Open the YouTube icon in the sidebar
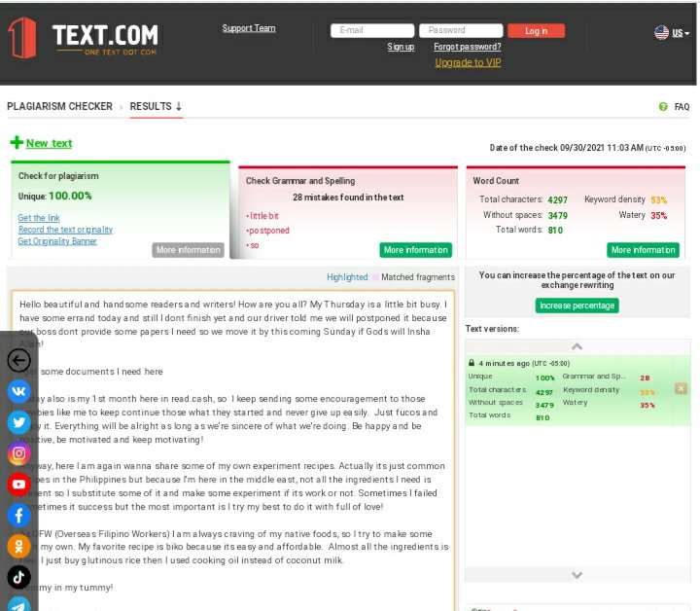 18,485
